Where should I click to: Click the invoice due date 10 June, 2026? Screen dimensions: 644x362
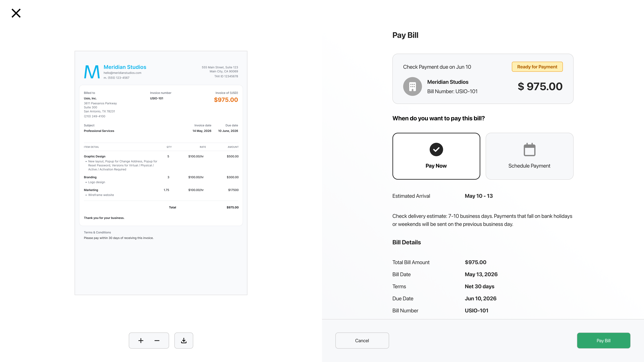tap(228, 131)
